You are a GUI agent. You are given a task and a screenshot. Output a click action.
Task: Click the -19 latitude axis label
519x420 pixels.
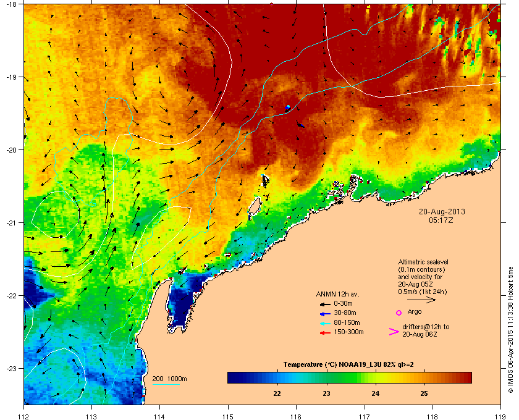pos(11,77)
